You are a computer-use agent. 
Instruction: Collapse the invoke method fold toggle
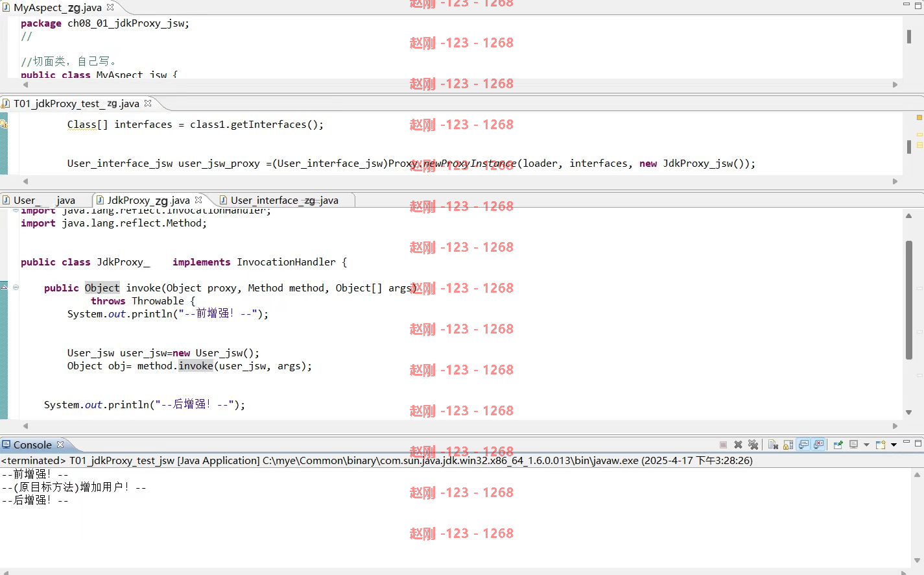pos(16,287)
